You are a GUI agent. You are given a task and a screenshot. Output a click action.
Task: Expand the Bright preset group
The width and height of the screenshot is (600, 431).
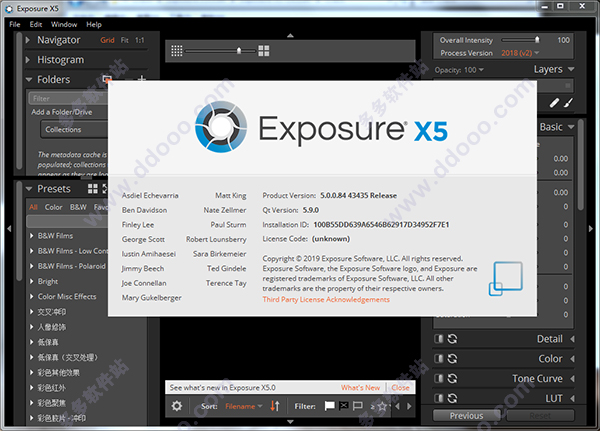point(32,281)
